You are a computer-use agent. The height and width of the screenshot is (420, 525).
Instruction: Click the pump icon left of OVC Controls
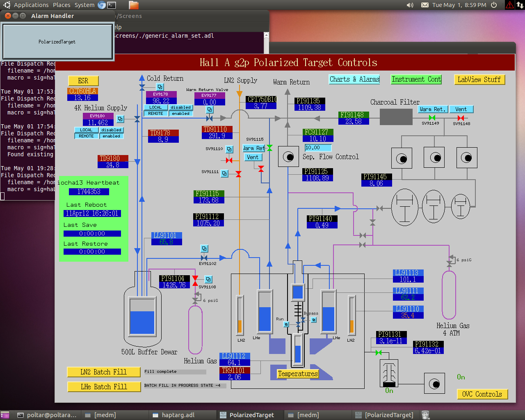(x=434, y=384)
